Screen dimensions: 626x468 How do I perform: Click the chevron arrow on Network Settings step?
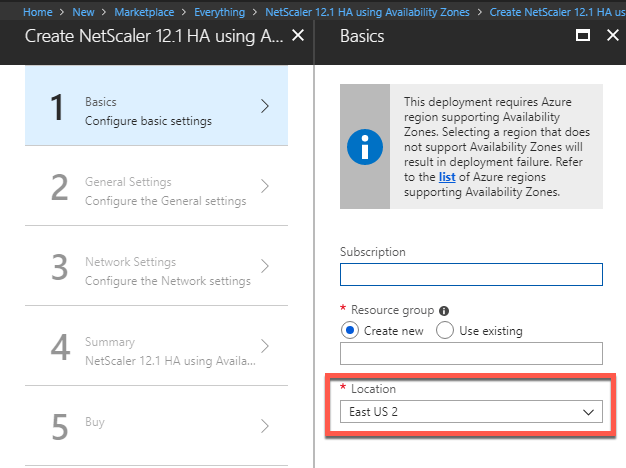[x=265, y=266]
